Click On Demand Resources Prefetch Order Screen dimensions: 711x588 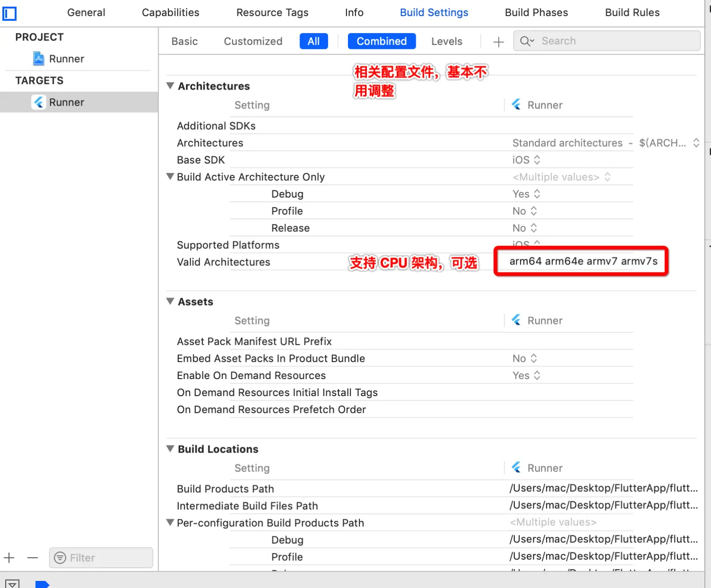pos(271,409)
